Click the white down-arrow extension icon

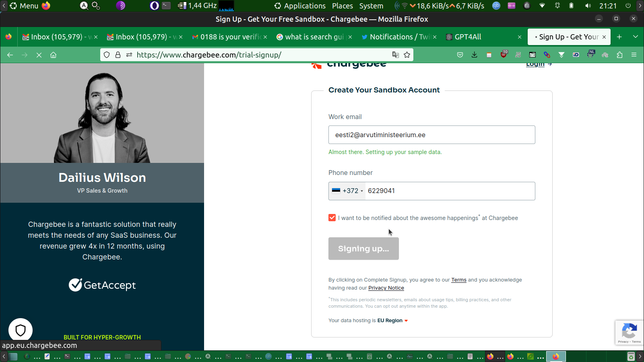(x=561, y=55)
